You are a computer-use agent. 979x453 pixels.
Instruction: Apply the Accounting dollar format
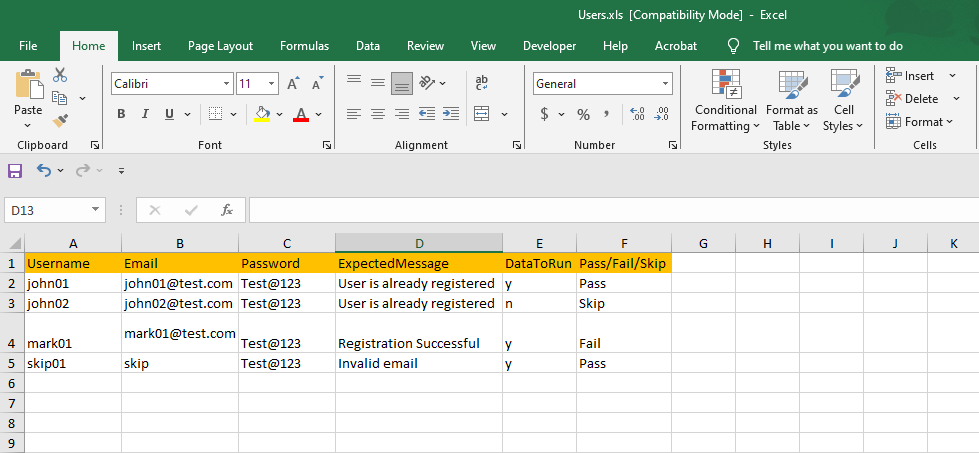click(x=545, y=114)
